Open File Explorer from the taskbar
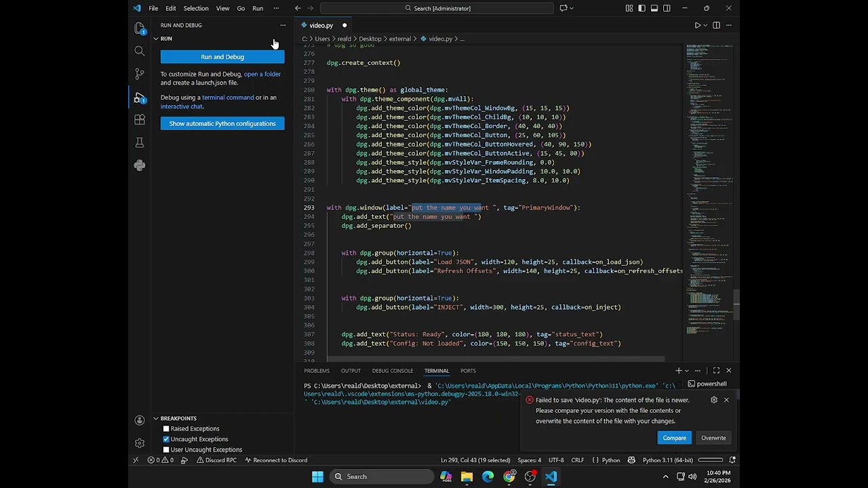 (x=467, y=476)
